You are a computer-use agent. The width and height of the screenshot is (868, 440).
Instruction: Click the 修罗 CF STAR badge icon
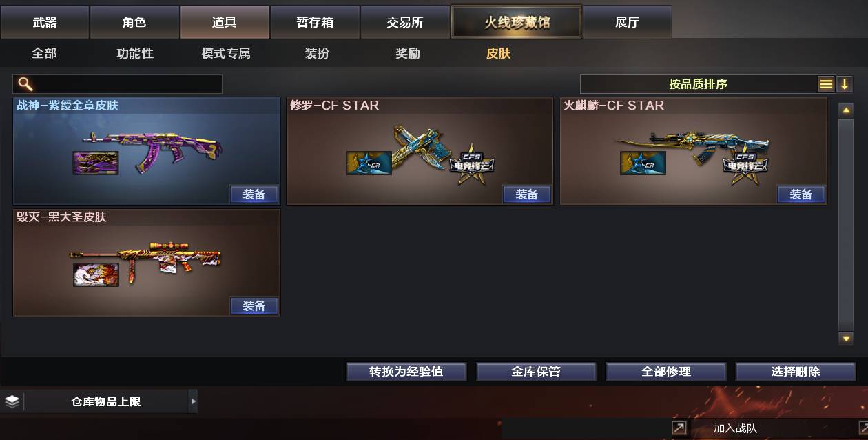coord(369,163)
